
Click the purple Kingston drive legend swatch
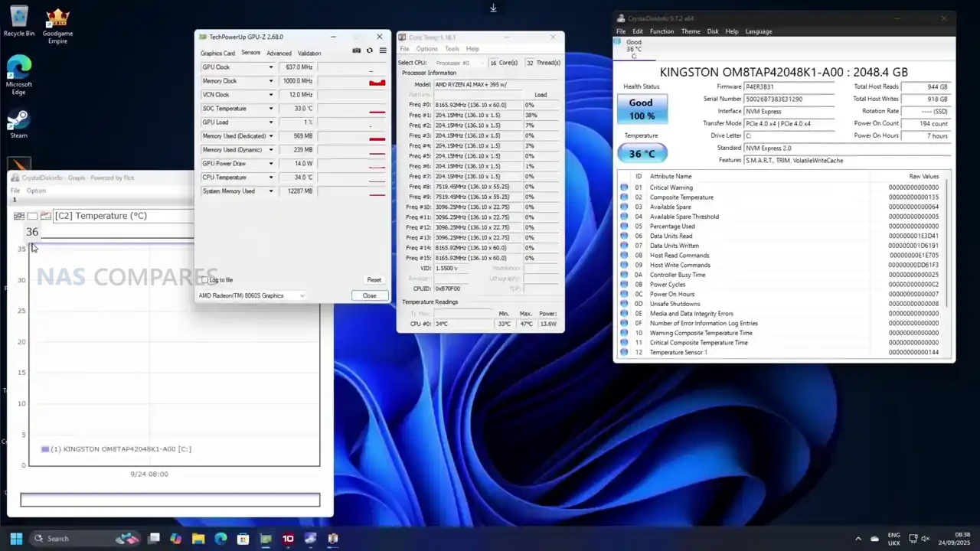45,449
